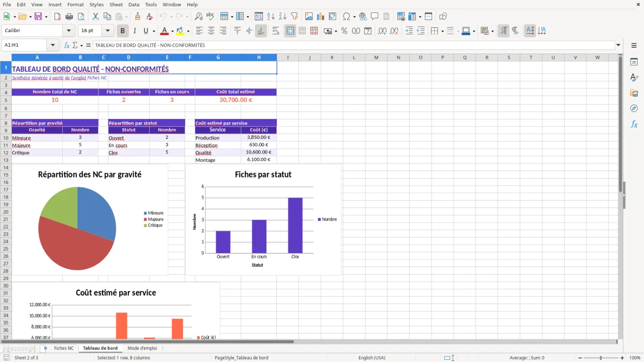Click the Cut scissors icon
Screen dimensions: 644x362
coord(96,17)
